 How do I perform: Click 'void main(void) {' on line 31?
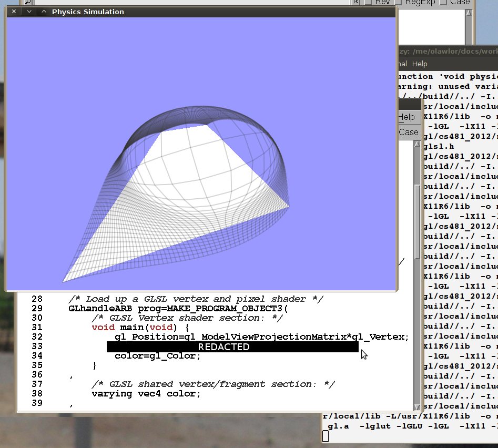pyautogui.click(x=140, y=328)
